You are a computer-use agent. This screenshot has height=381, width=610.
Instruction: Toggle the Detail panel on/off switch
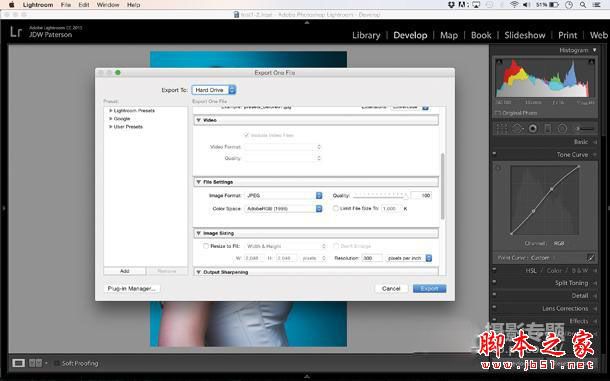pyautogui.click(x=494, y=295)
